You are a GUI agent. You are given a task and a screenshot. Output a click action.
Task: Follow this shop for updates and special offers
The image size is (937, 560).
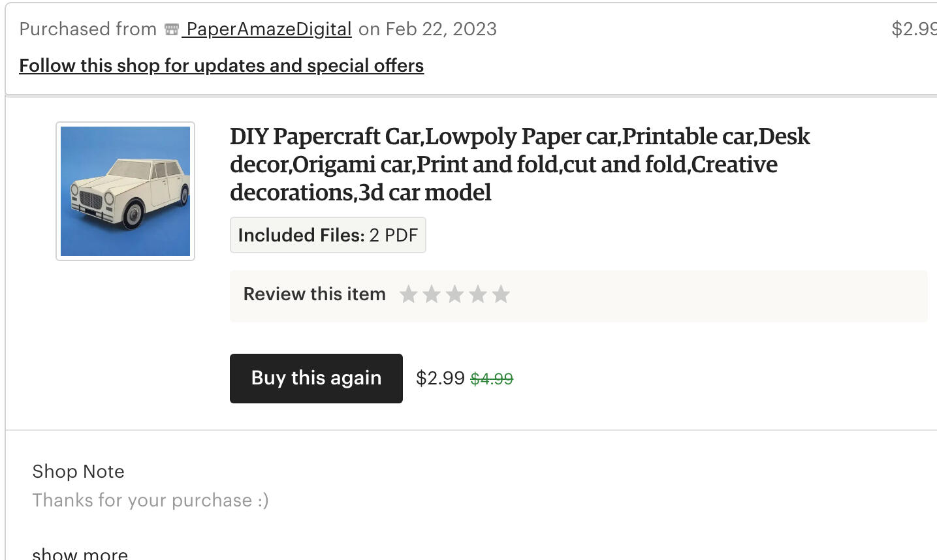[221, 66]
